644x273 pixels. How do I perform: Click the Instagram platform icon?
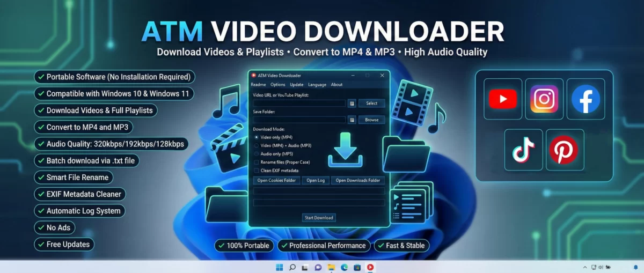pos(544,99)
